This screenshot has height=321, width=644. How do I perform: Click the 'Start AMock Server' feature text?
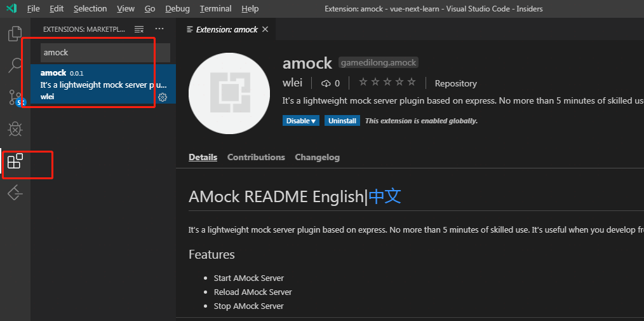[249, 278]
